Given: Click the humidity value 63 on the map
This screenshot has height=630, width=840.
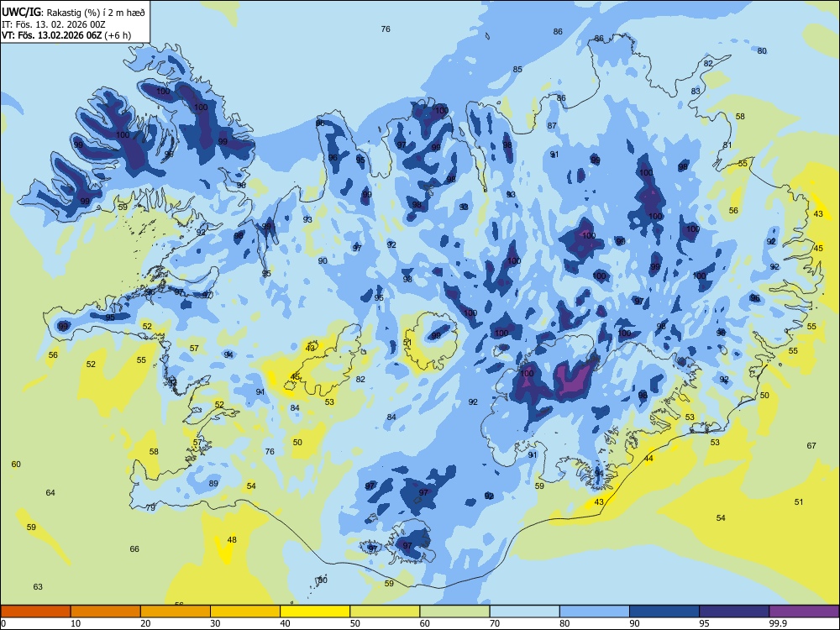Looking at the screenshot, I should (x=38, y=587).
